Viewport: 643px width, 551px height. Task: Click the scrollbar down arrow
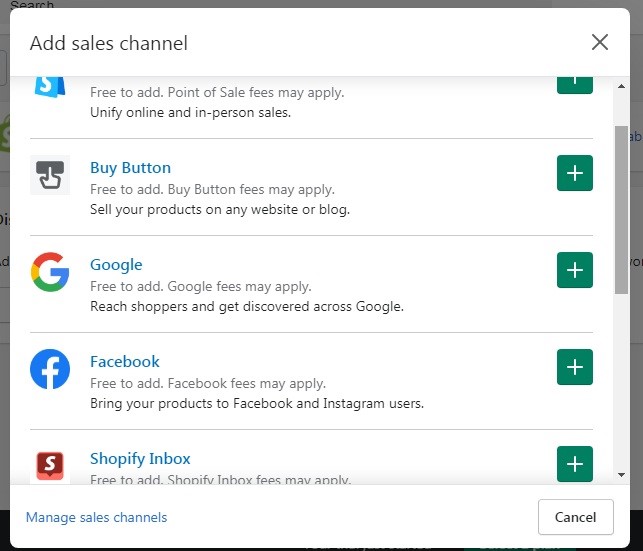click(x=621, y=475)
